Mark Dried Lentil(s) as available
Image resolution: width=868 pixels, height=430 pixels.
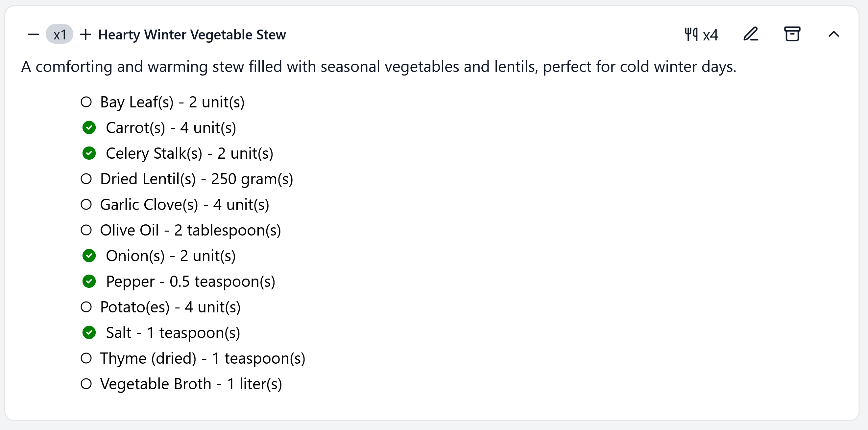tap(86, 179)
